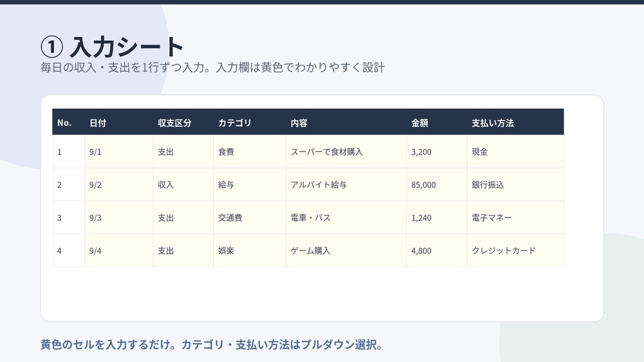This screenshot has width=644, height=362.
Task: Select the 食費 category cell
Action: pos(250,151)
